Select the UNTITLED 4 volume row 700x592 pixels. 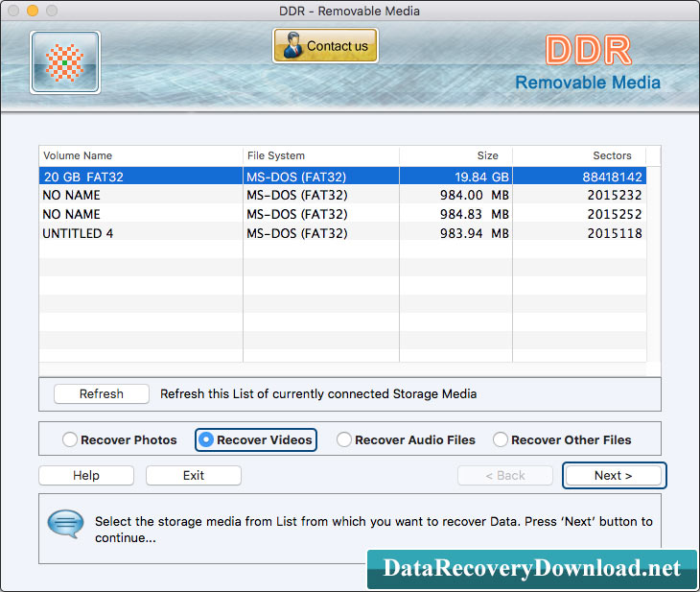point(342,233)
